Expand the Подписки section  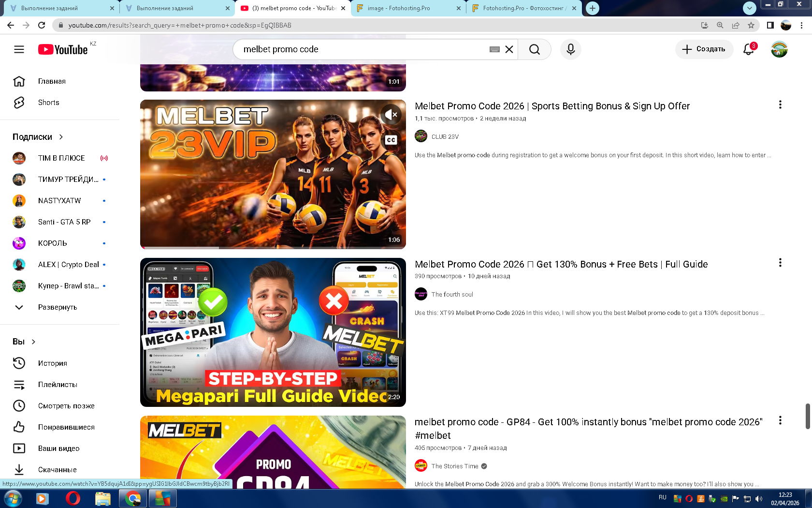[x=38, y=137]
